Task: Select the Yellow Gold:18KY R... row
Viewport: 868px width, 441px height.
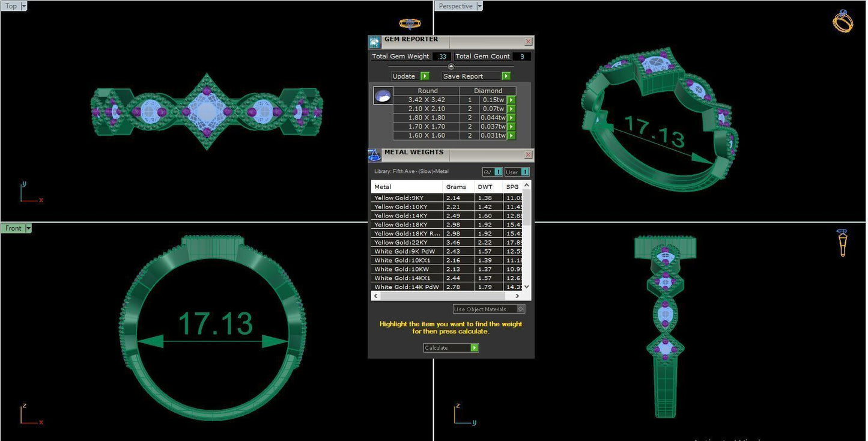Action: pyautogui.click(x=447, y=234)
